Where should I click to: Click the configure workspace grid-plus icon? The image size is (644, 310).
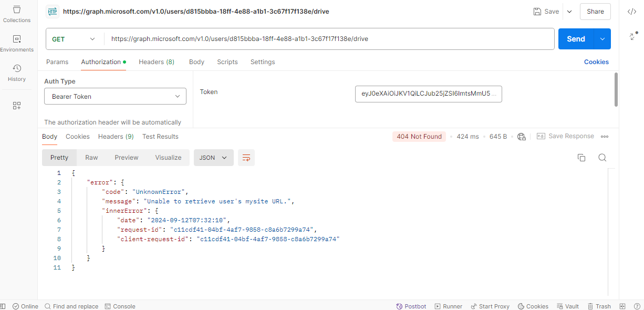17,106
